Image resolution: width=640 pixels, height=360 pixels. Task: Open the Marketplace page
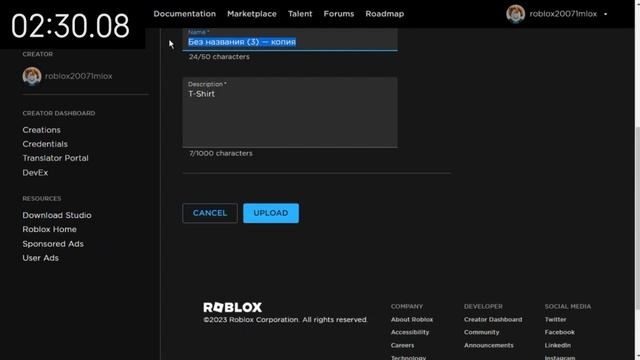pyautogui.click(x=252, y=14)
